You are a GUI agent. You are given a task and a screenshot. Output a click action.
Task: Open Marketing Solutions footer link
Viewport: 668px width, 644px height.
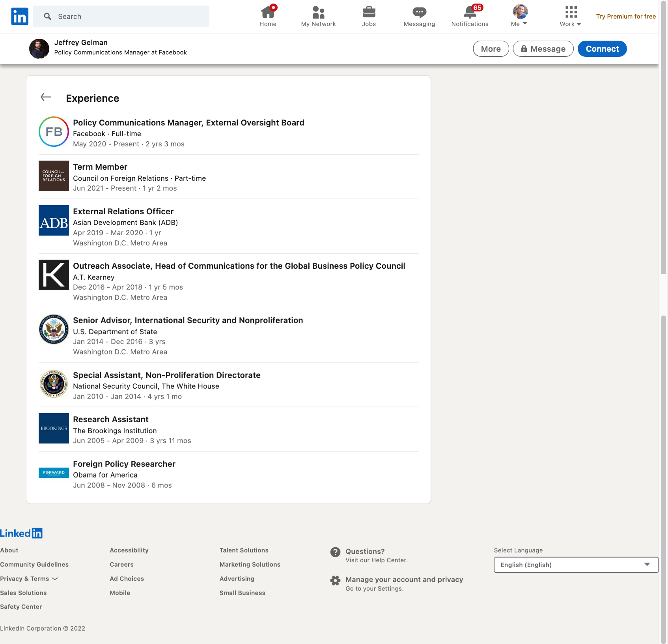pyautogui.click(x=250, y=564)
